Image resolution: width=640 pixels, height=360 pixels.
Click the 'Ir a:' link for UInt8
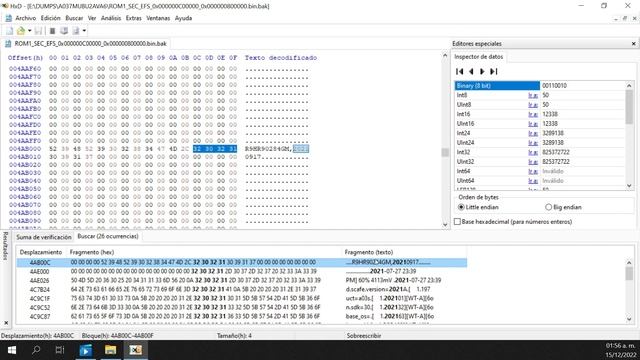(x=533, y=104)
